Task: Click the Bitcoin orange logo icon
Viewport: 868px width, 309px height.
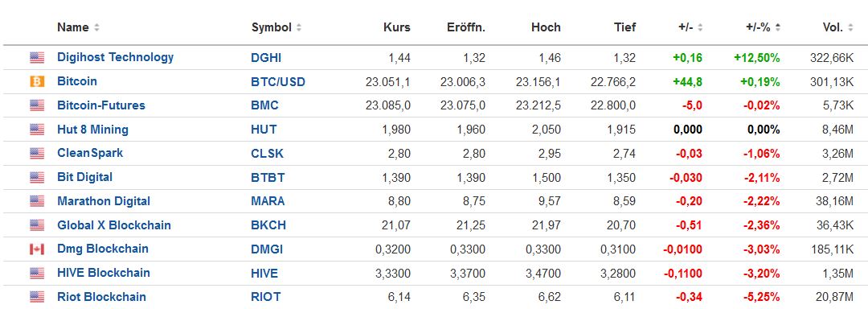Action: [36, 82]
